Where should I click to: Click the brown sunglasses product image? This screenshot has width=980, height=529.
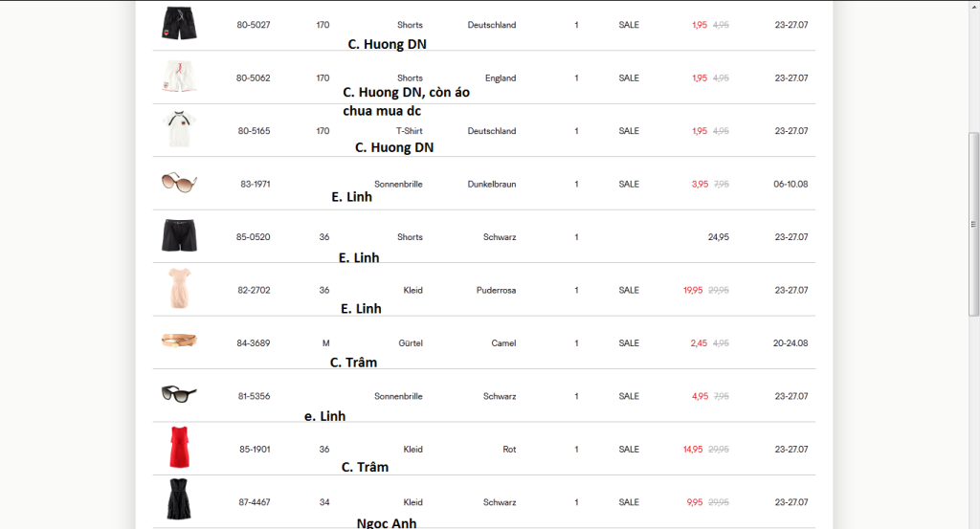pos(179,183)
